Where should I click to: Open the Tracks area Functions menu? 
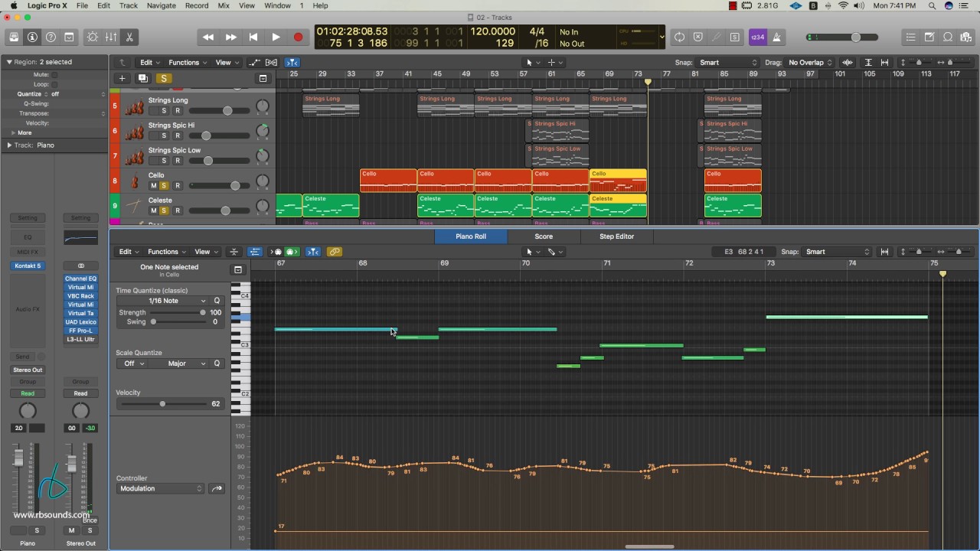click(186, 63)
